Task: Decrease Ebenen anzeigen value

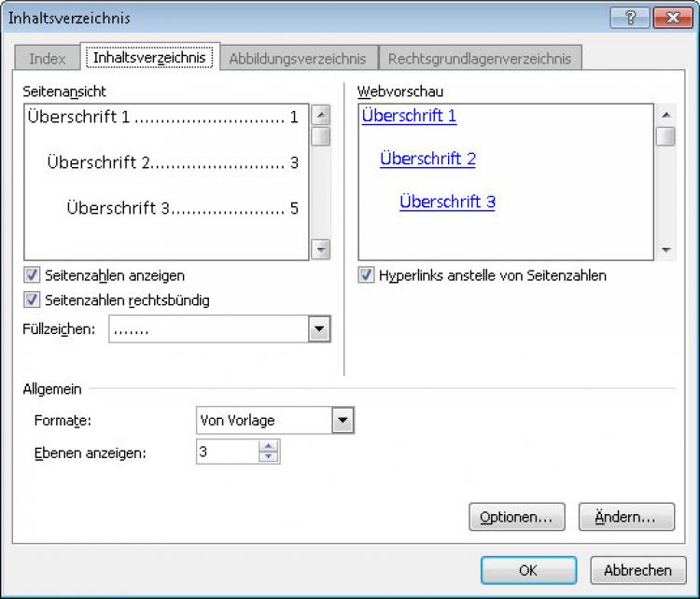Action: coord(270,457)
